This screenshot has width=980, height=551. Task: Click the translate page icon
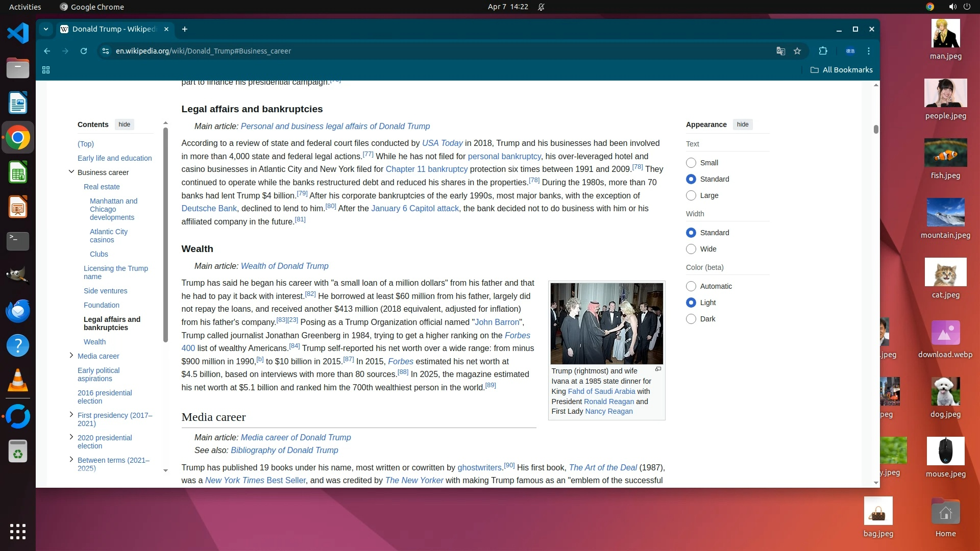tap(780, 51)
